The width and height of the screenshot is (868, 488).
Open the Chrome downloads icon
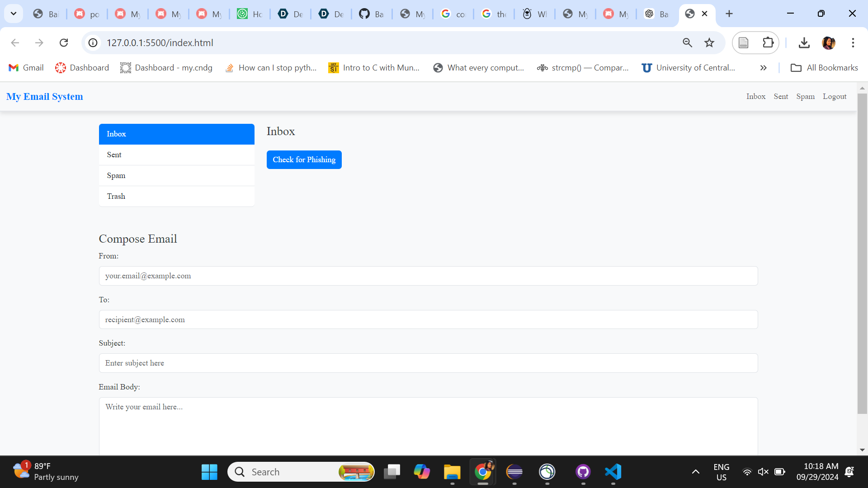point(804,42)
